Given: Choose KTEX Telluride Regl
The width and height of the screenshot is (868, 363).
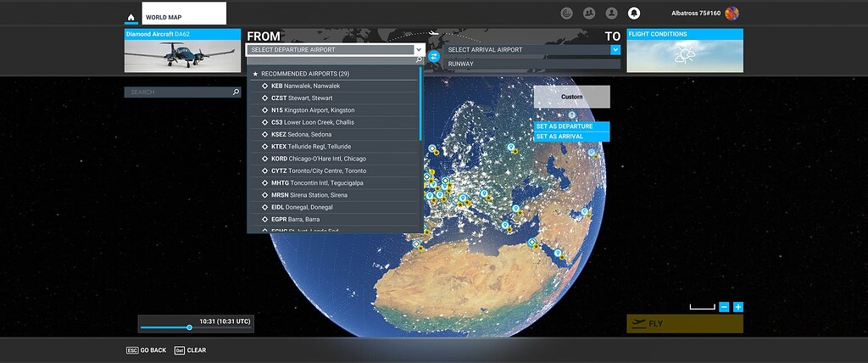Looking at the screenshot, I should (334, 147).
